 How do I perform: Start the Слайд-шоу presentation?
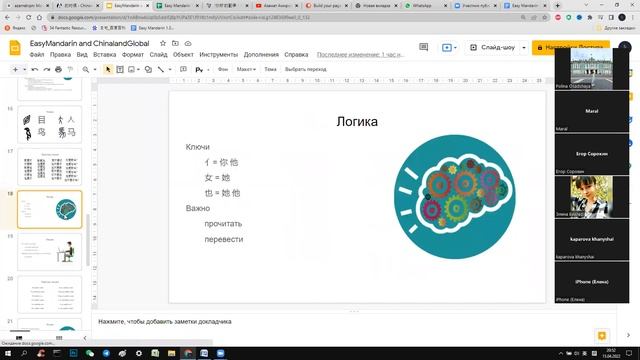(x=493, y=47)
